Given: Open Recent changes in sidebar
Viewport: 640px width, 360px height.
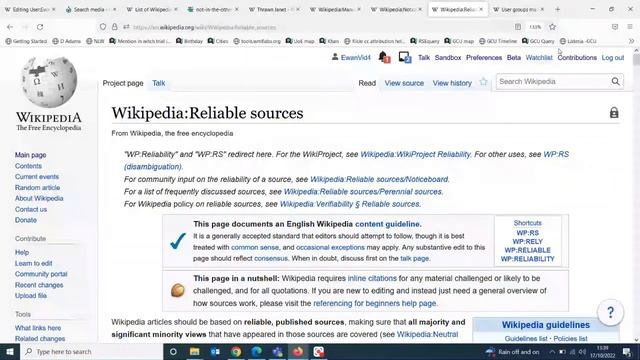Looking at the screenshot, I should [39, 285].
